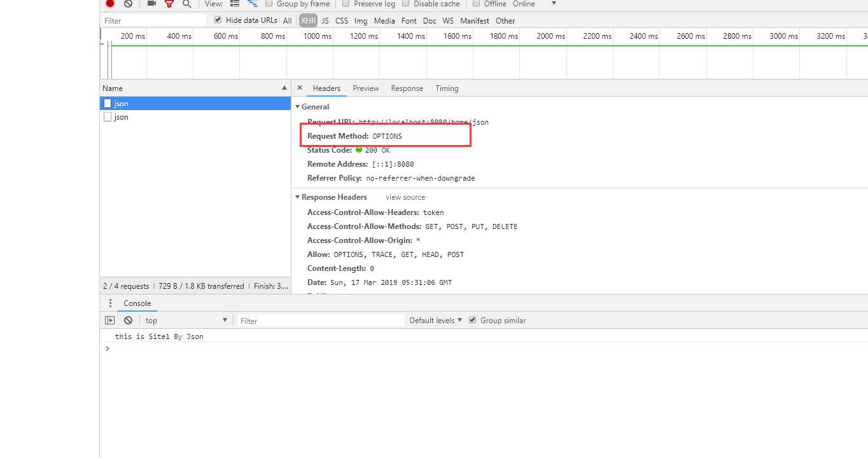Switch to the Preview tab
868x458 pixels.
pyautogui.click(x=366, y=88)
